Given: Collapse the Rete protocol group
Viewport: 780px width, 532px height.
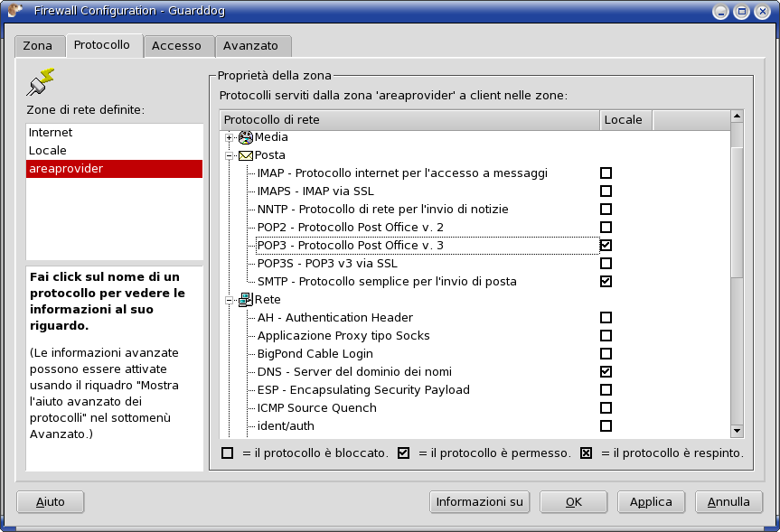Looking at the screenshot, I should (230, 300).
